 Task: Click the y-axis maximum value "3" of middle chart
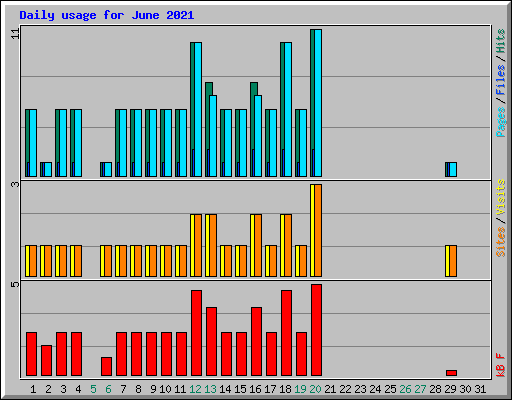(16, 184)
